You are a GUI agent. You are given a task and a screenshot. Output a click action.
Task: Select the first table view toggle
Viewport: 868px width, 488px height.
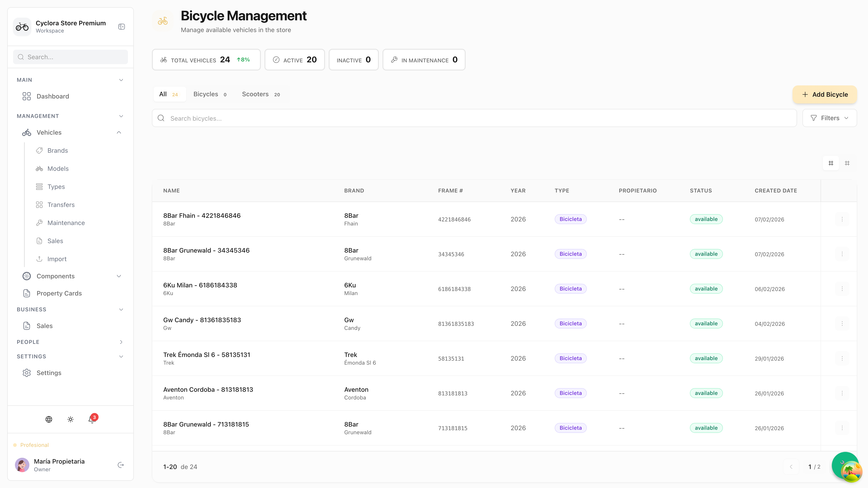coord(831,163)
